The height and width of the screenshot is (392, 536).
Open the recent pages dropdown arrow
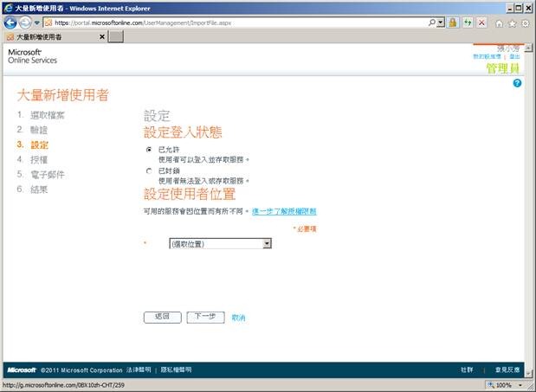37,22
